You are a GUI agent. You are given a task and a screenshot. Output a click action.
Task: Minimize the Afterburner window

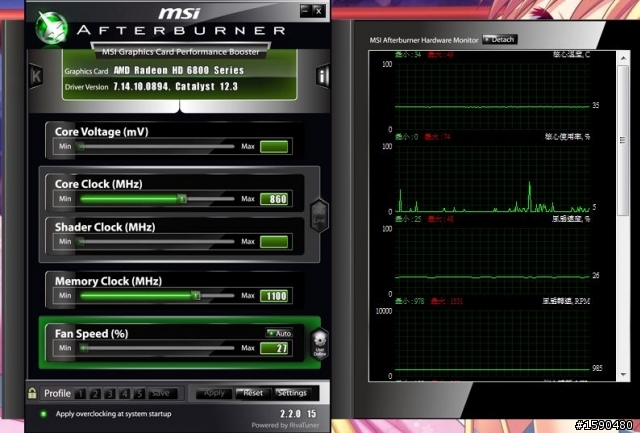click(305, 11)
